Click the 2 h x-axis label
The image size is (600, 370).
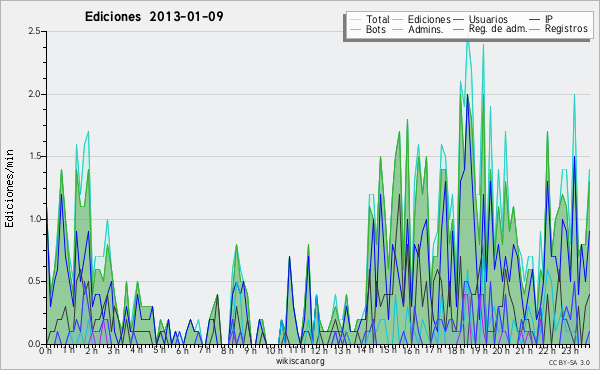pos(91,351)
